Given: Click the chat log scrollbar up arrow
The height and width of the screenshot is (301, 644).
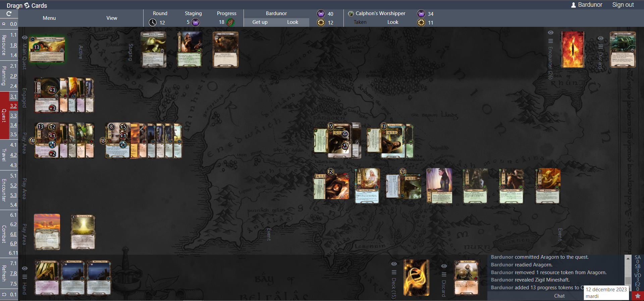Looking at the screenshot, I should (x=628, y=258).
